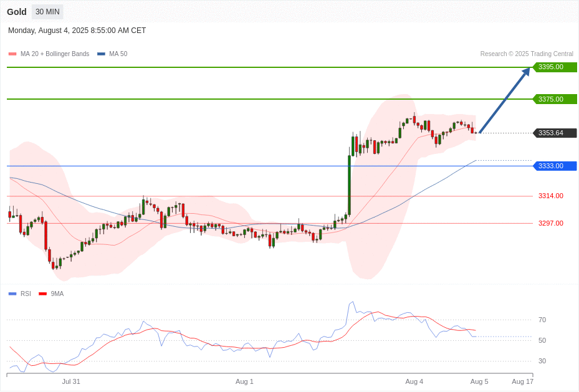Click the 'Jul 31' axis date
The width and height of the screenshot is (579, 392).
pos(71,381)
